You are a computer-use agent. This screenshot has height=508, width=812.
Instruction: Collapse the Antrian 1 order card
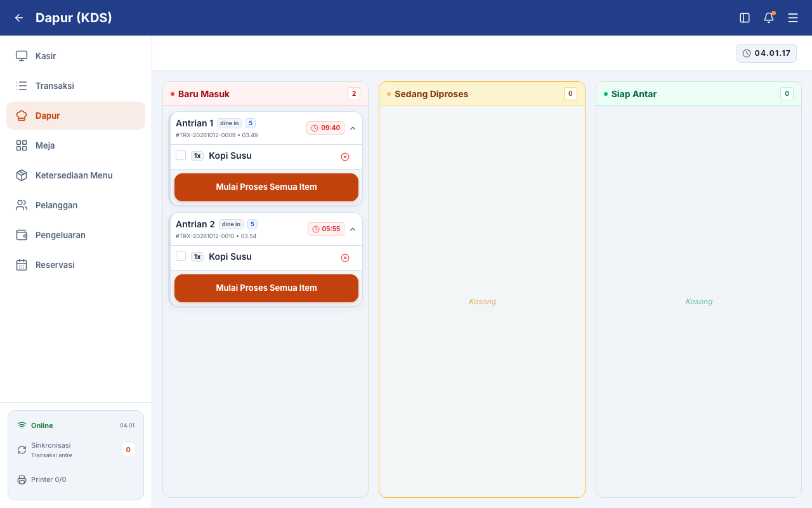click(353, 128)
